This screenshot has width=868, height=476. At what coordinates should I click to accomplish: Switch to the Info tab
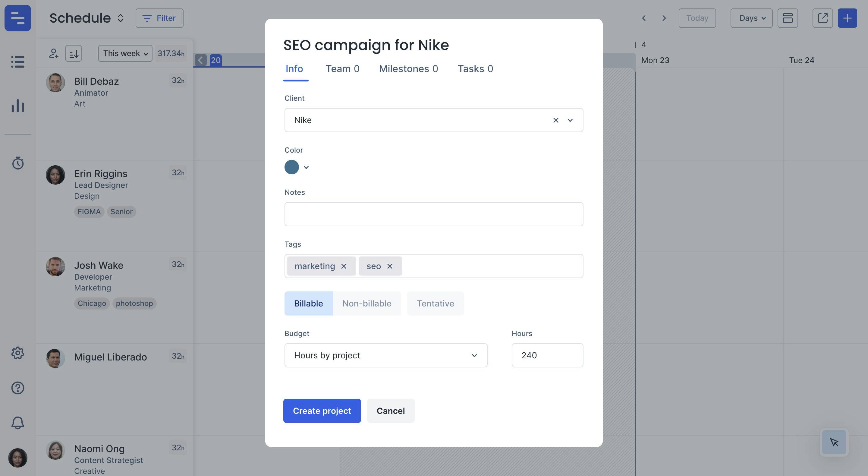(x=294, y=69)
